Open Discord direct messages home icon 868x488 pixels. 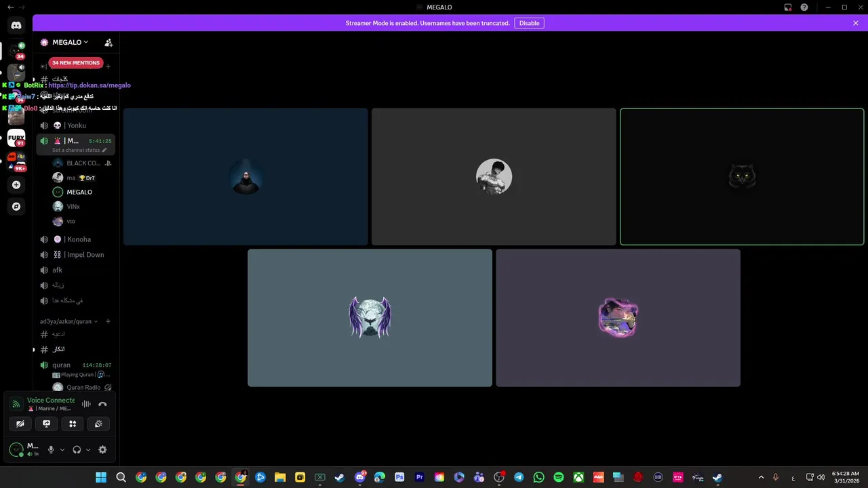point(16,26)
